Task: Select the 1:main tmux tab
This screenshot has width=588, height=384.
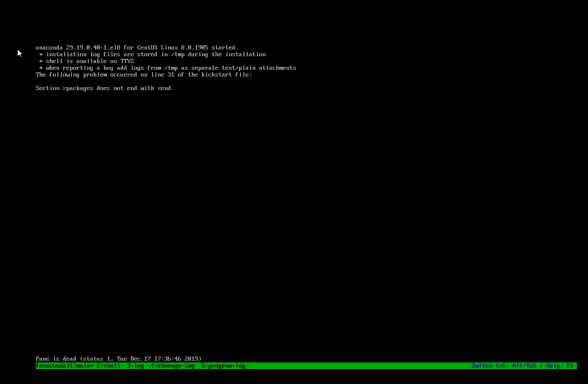Action: pyautogui.click(x=81, y=366)
